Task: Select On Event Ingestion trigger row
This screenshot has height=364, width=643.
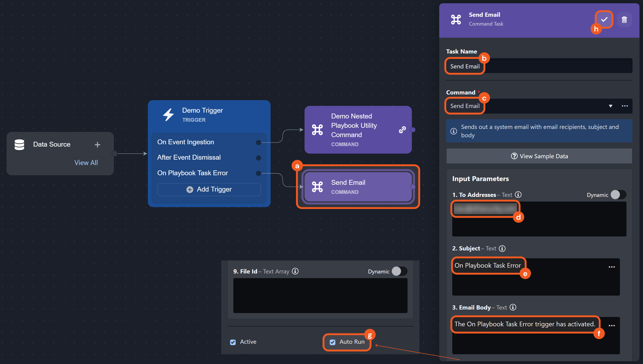Action: tap(186, 142)
